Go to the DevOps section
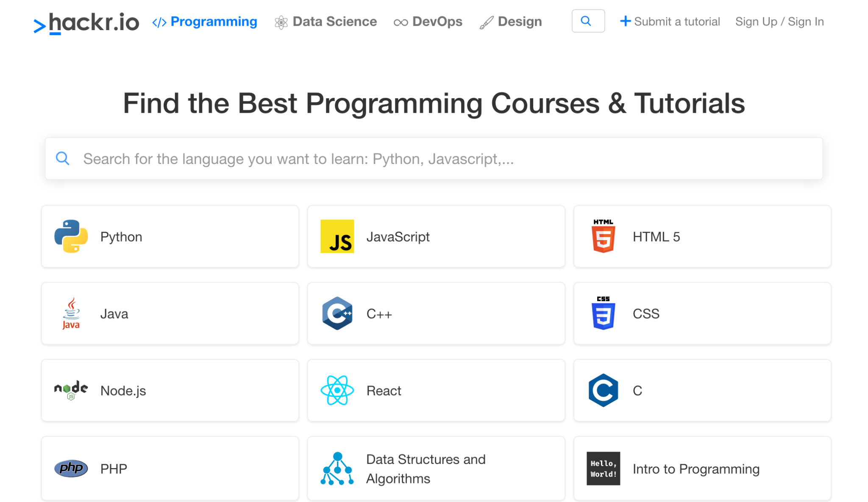The image size is (868, 502). point(428,22)
